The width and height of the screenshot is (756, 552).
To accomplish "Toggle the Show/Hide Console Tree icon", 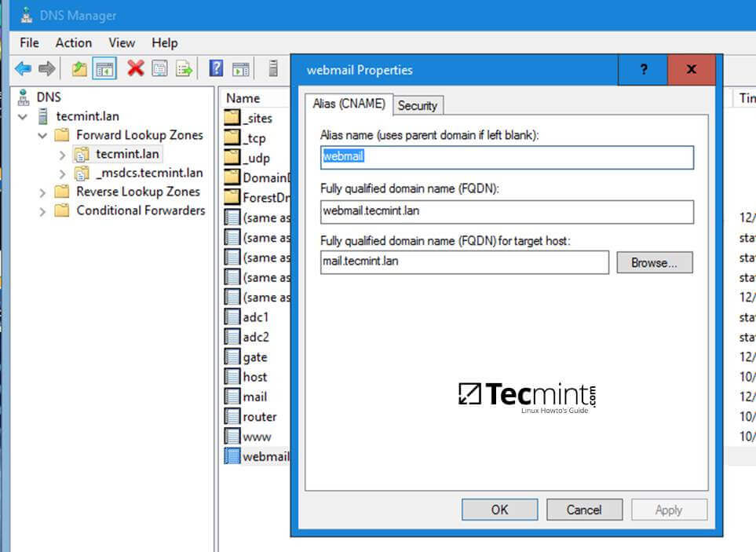I will (x=103, y=68).
